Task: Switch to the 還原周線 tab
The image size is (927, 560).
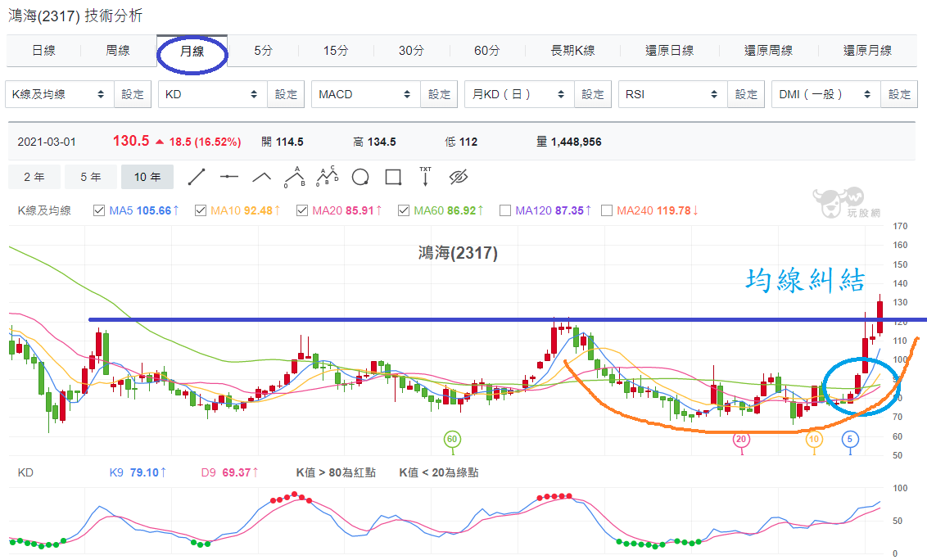Action: point(769,51)
